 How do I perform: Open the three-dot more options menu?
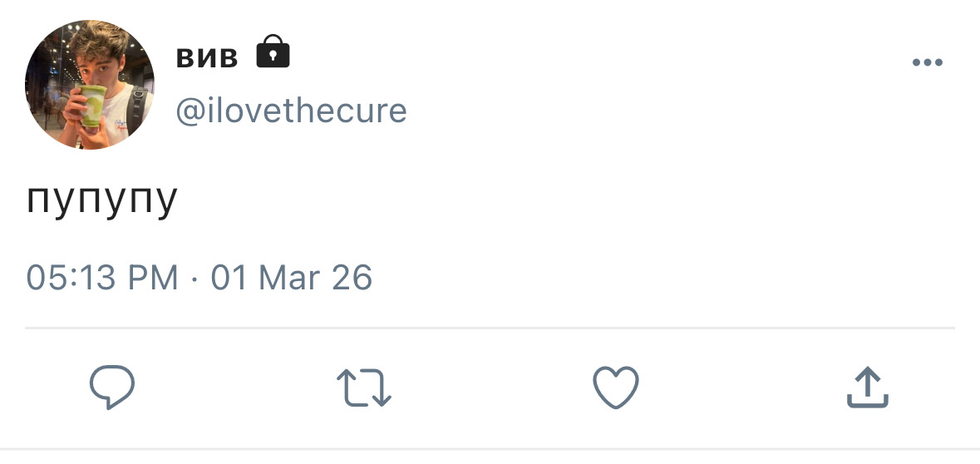pyautogui.click(x=927, y=62)
